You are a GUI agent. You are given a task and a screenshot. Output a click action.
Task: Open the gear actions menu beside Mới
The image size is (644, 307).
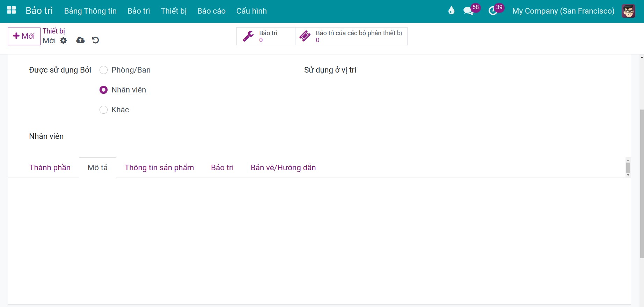click(63, 40)
